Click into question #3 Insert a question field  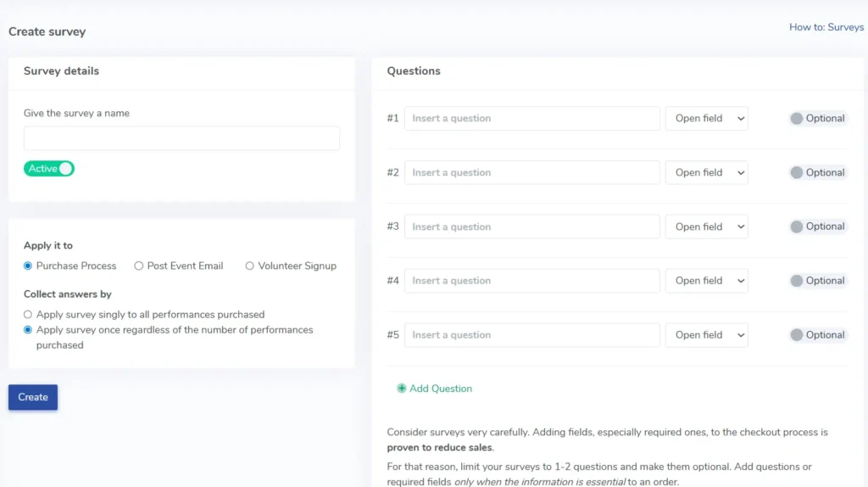coord(531,227)
